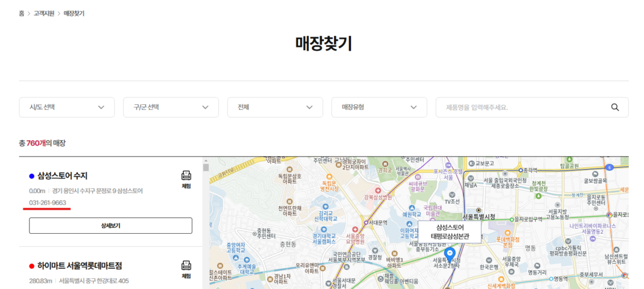
Task: Click the 명동거리 map label
Action: (538, 272)
